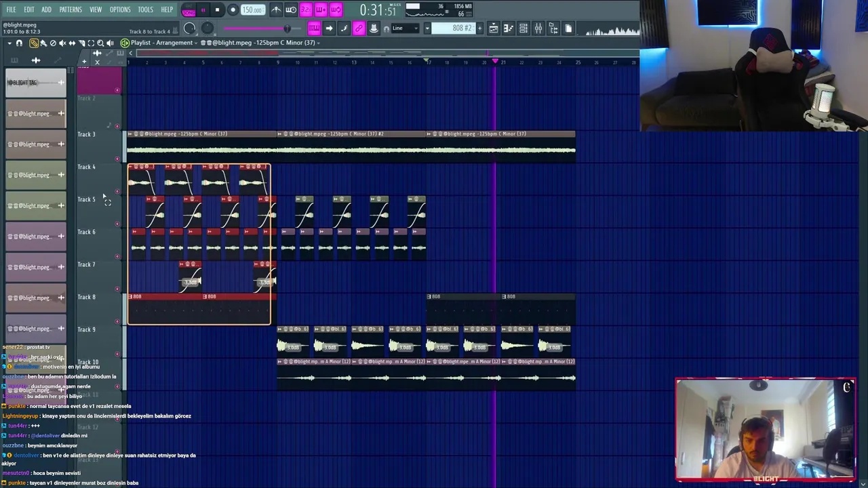Click the 150 tempo field
The image size is (868, 488).
[253, 10]
